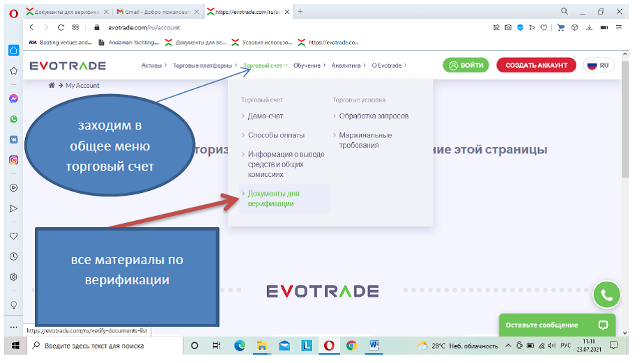Click the home icon in breadcrumb
This screenshot has width=644, height=363.
coord(52,85)
